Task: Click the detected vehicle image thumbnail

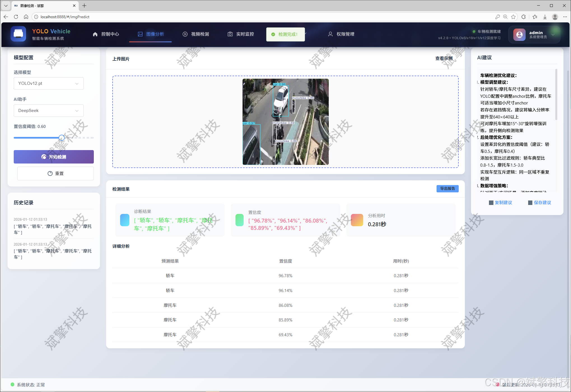Action: coord(285,122)
